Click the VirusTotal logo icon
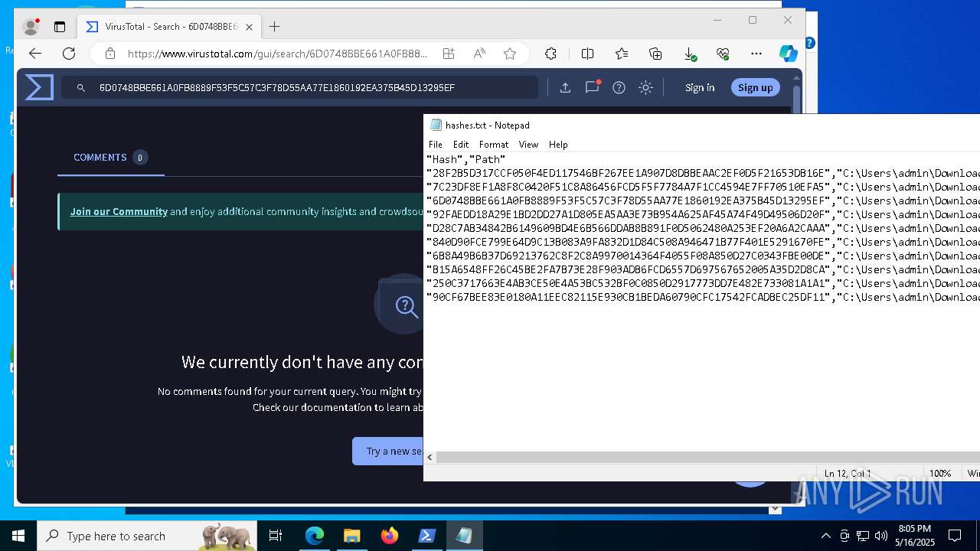The image size is (980, 551). (39, 87)
